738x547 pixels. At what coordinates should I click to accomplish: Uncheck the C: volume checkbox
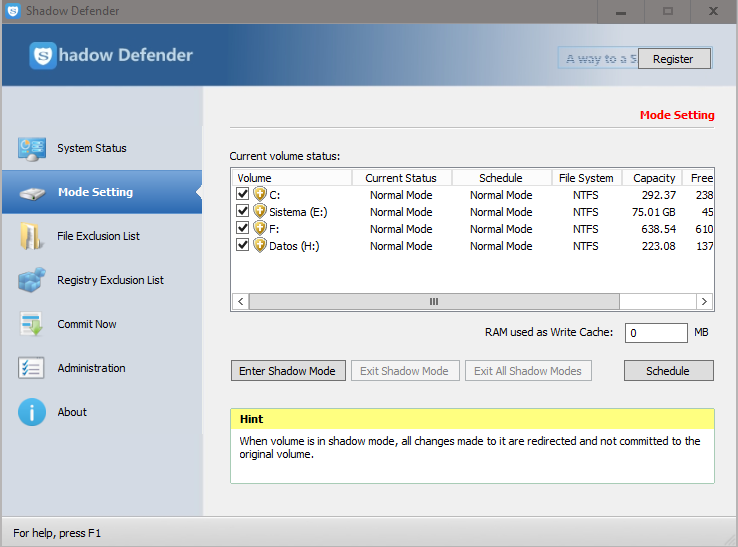242,195
